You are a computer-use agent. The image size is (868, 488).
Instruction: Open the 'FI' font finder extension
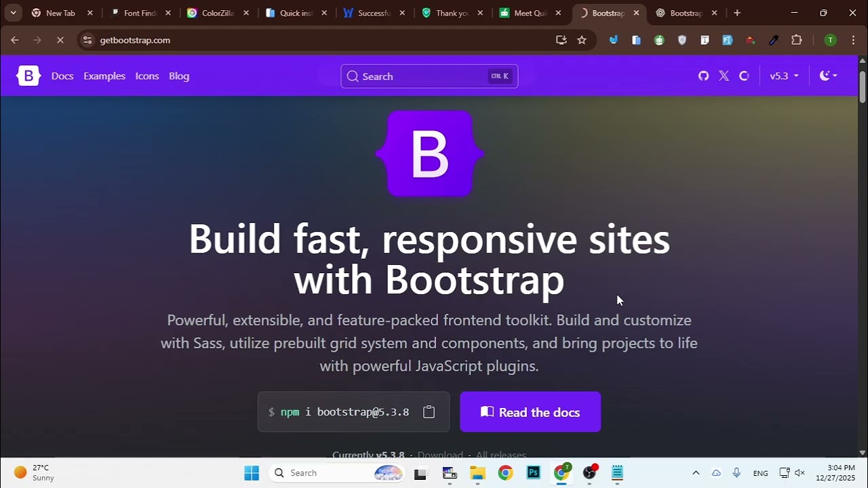(728, 40)
